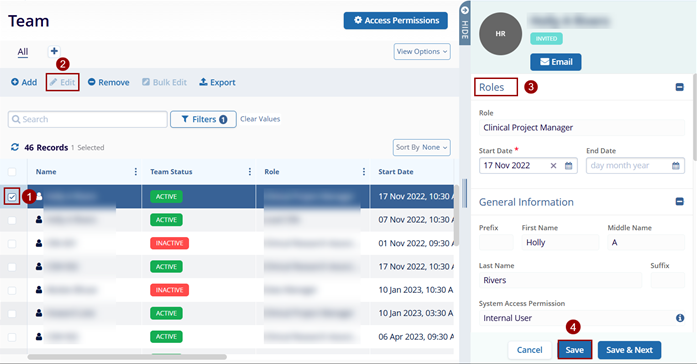
Task: Click person icon in 01 Nov 2022 row
Action: 39,243
